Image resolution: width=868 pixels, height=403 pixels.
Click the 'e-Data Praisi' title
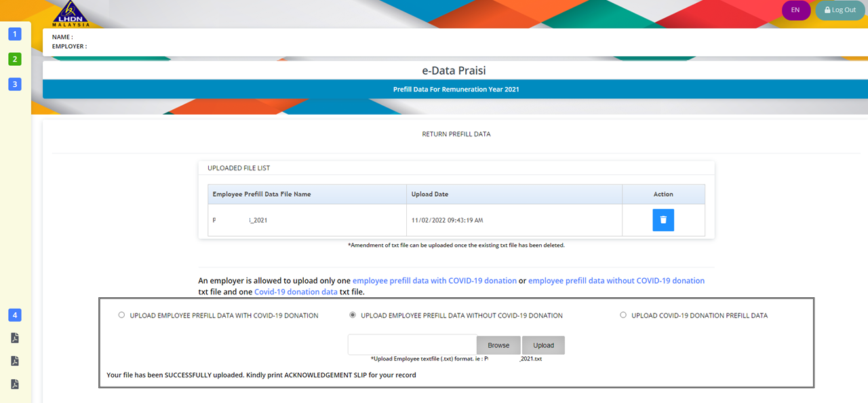(x=454, y=71)
